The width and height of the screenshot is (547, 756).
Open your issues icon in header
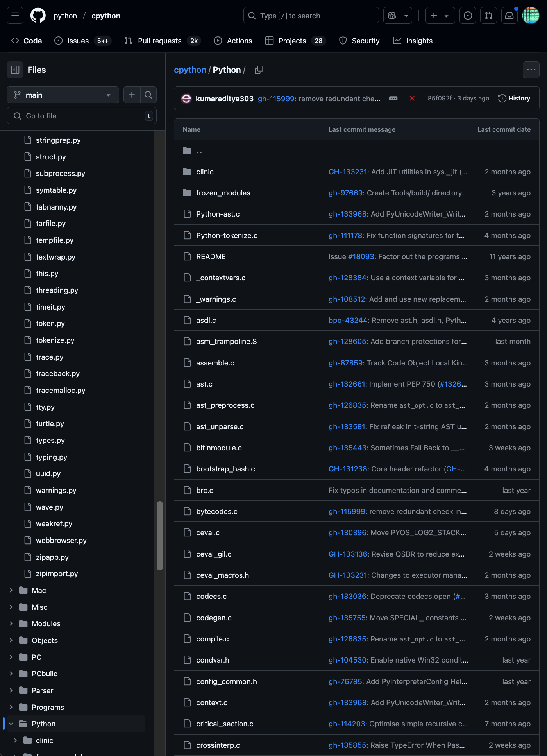(468, 16)
